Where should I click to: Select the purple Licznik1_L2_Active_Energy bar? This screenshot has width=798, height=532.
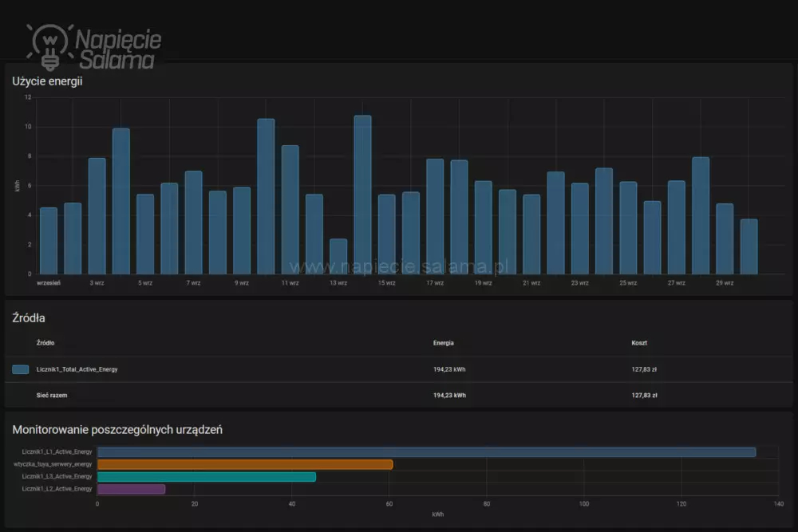tap(131, 489)
